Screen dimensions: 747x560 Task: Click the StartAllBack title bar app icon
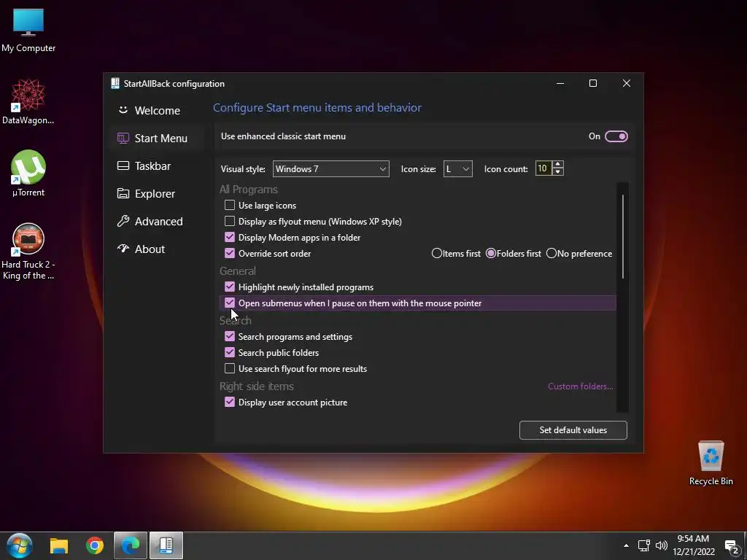pyautogui.click(x=115, y=83)
